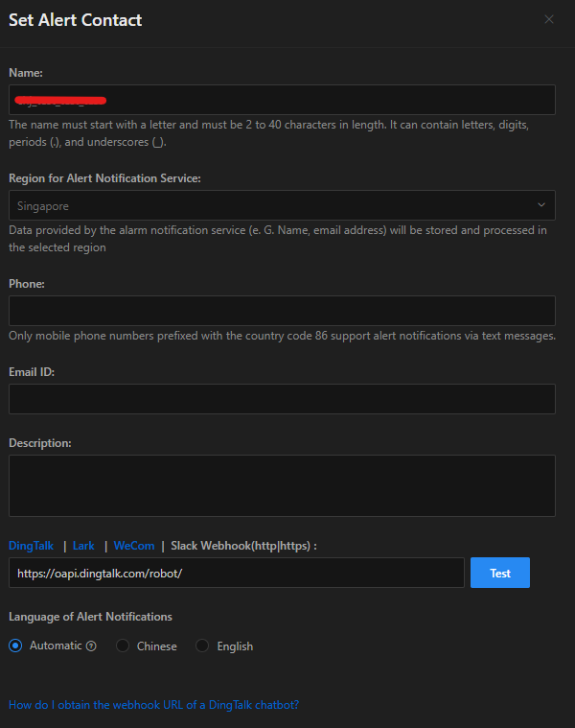Switch to the WeCom webhook tab

(134, 546)
